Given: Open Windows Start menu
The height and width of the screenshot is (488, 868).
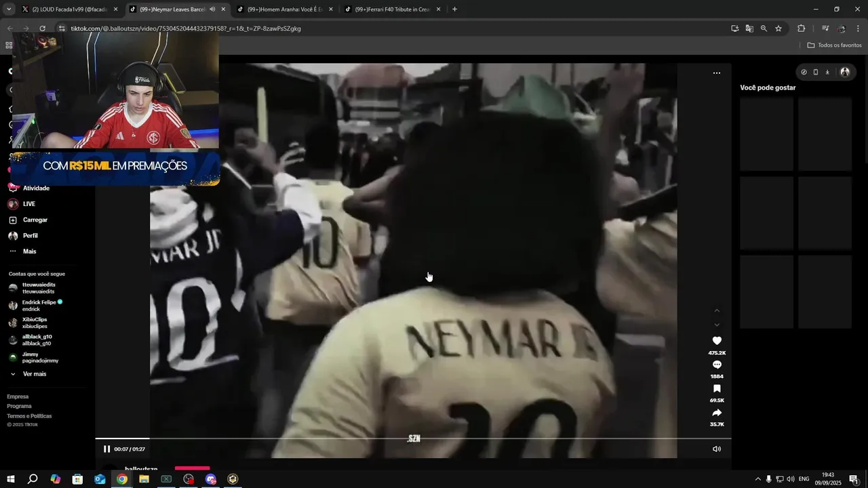Looking at the screenshot, I should click(11, 479).
